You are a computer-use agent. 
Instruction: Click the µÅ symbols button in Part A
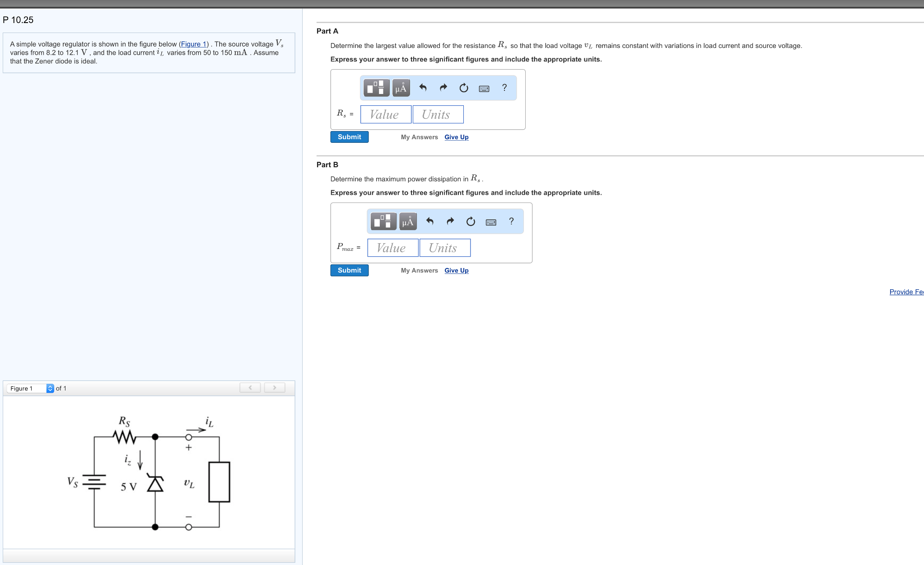click(x=401, y=88)
